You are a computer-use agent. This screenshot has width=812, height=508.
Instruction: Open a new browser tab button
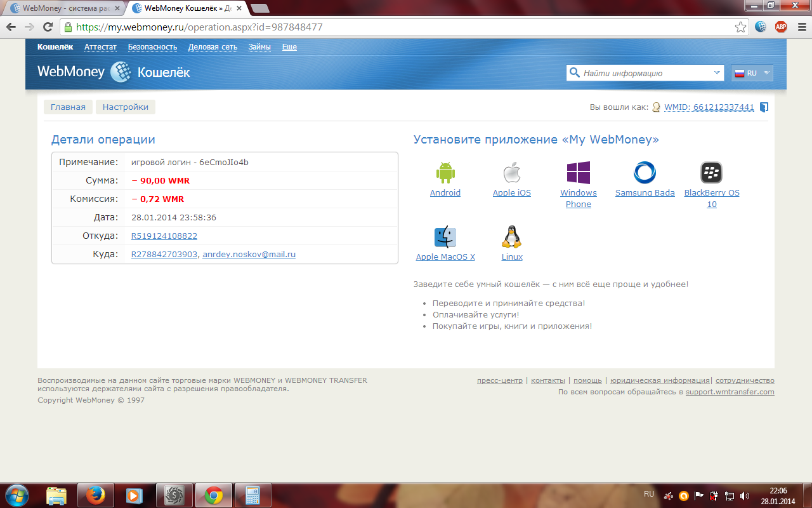pos(259,8)
